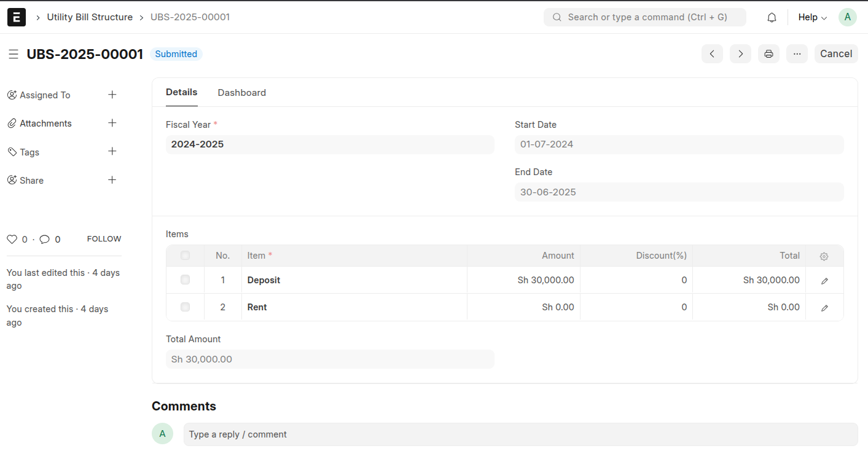
Task: Click the Start Date field 01-07-2024
Action: [x=679, y=144]
